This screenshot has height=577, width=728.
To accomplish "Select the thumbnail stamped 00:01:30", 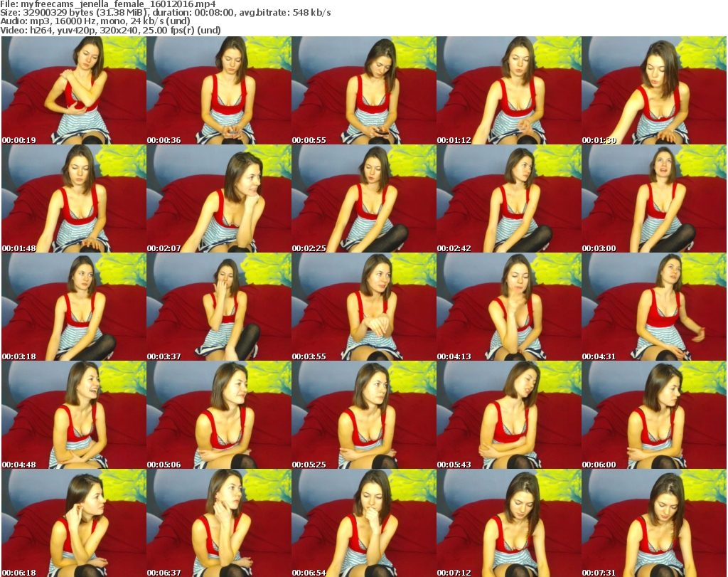I will point(654,90).
